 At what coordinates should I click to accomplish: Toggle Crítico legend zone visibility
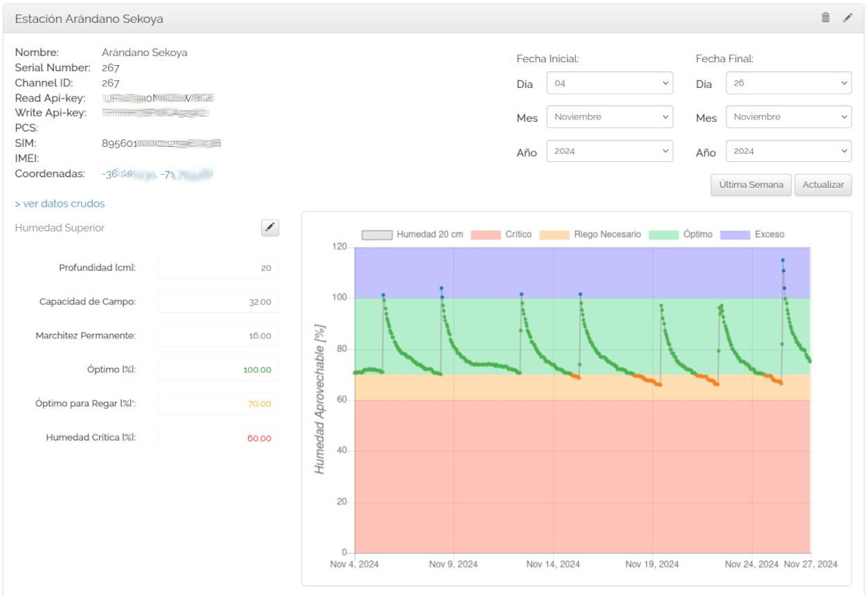click(485, 235)
